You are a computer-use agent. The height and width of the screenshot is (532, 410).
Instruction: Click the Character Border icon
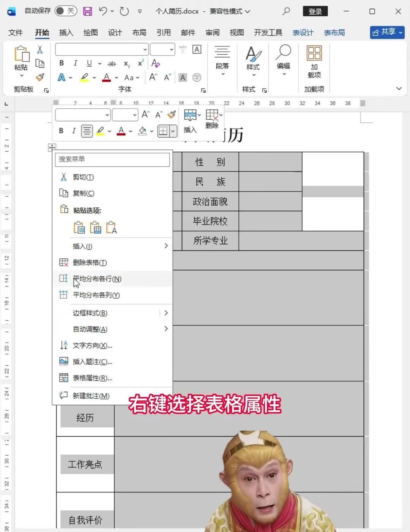tap(197, 49)
